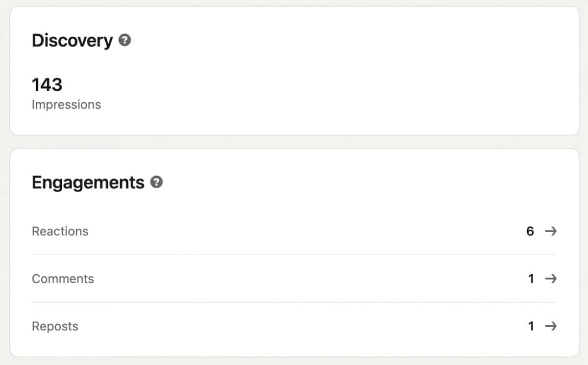Click the arrow icon in Reposts row

(551, 326)
